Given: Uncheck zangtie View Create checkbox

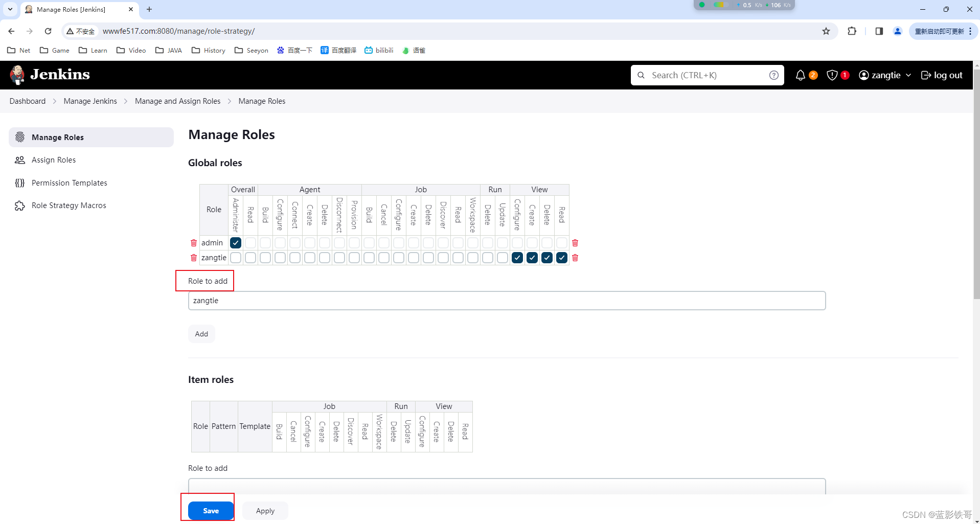Looking at the screenshot, I should coord(532,258).
